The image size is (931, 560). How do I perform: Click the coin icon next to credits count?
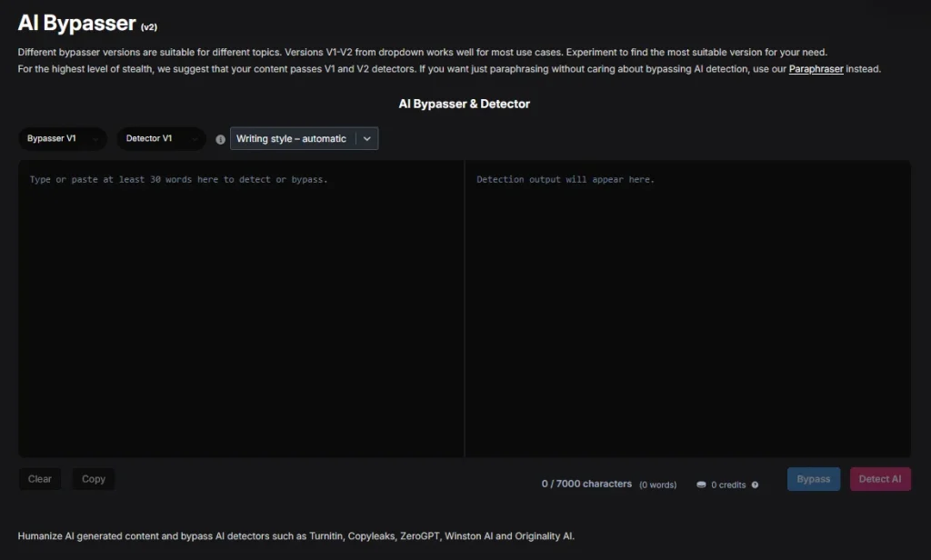click(x=700, y=485)
